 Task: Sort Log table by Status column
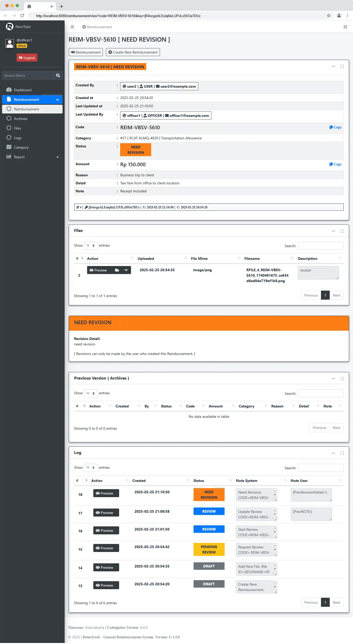(212, 481)
